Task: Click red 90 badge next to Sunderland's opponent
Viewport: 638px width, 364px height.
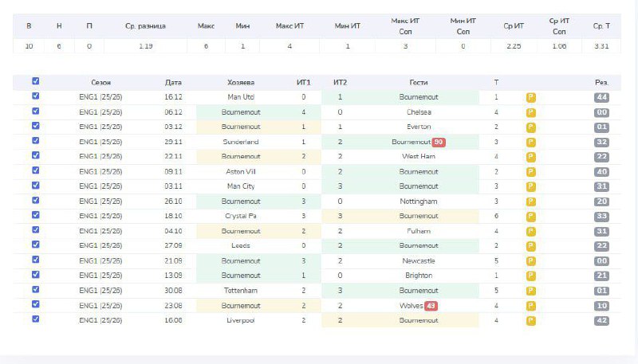Action: tap(438, 142)
